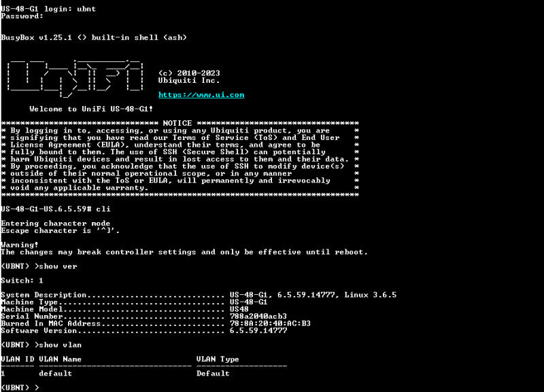Click the 'Password:' prompt line

pos(22,16)
